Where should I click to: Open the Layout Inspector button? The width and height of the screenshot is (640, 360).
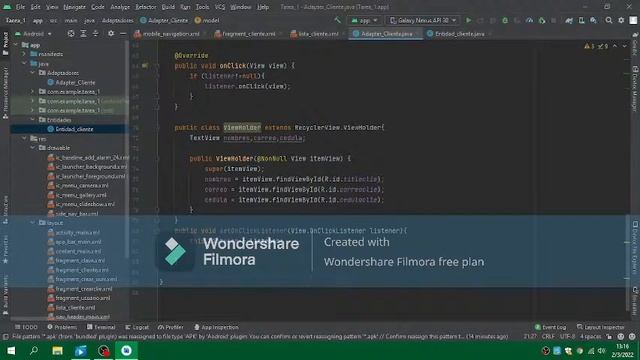point(601,327)
